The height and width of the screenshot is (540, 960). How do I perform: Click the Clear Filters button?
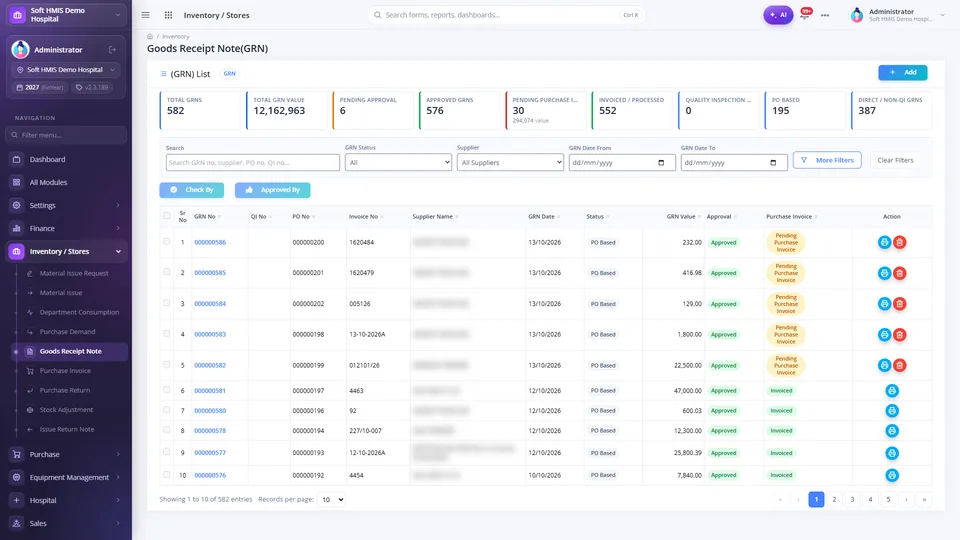pos(895,160)
